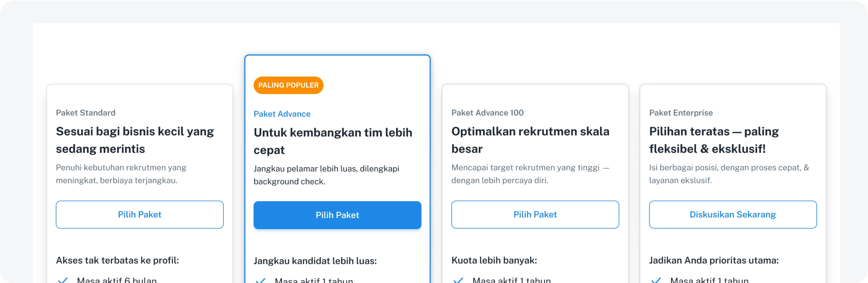
Task: Click the Paket Enterprise plan name
Action: [681, 113]
